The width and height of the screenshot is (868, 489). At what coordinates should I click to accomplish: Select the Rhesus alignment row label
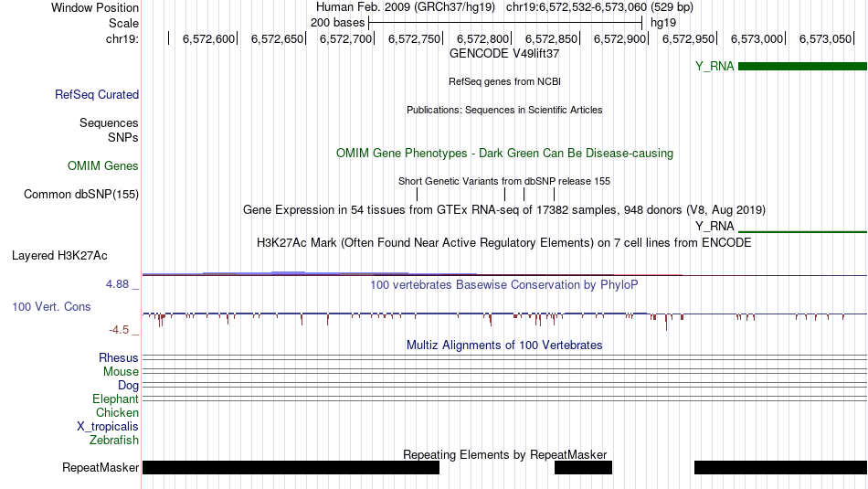[119, 357]
